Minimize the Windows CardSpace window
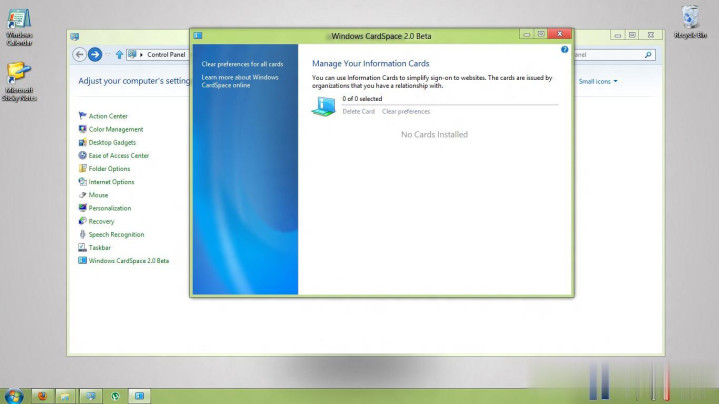The image size is (719, 404). 527,34
